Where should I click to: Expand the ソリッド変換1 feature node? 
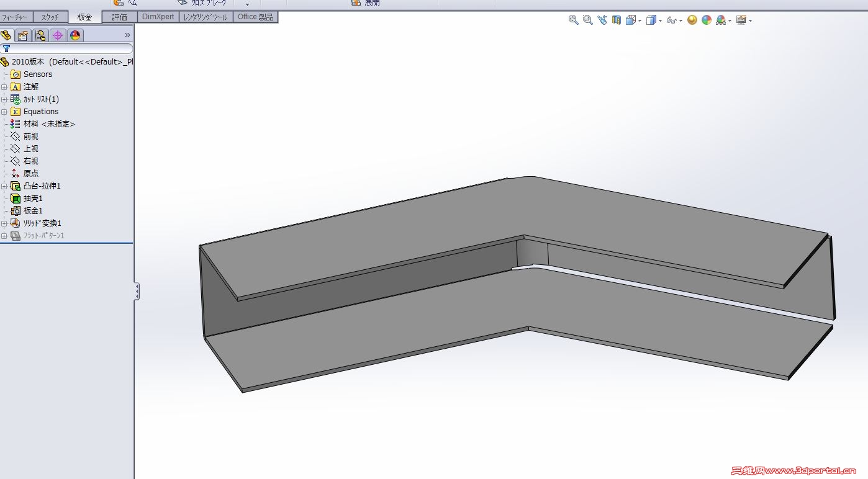(x=4, y=223)
